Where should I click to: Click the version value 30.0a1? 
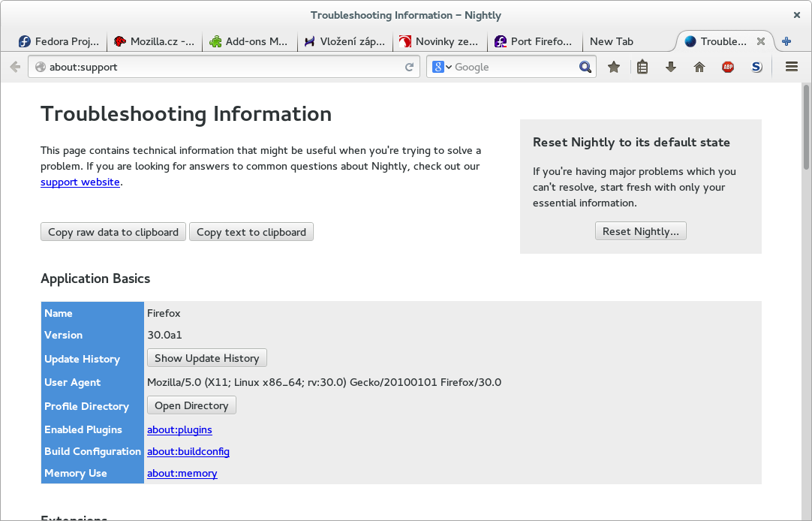pos(164,335)
